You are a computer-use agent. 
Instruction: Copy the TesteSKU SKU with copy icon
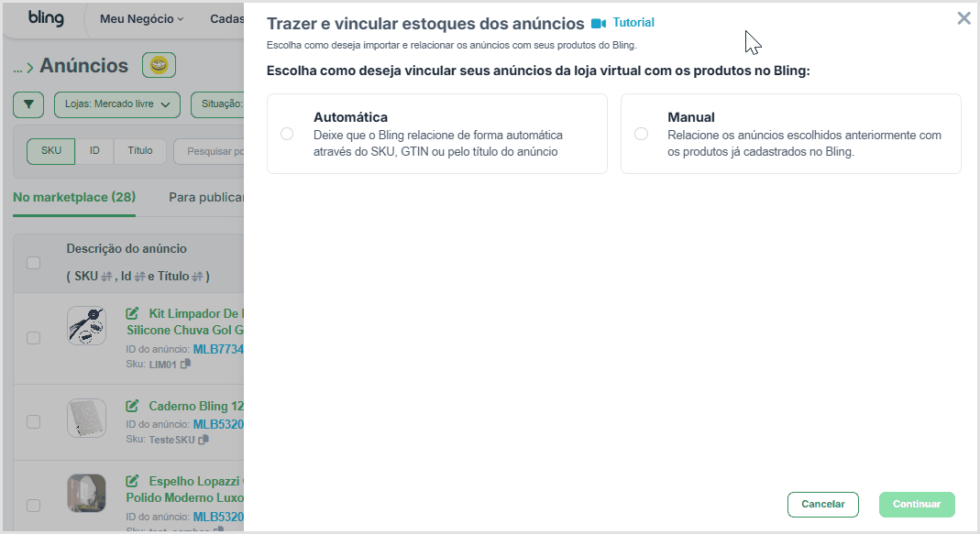point(204,439)
